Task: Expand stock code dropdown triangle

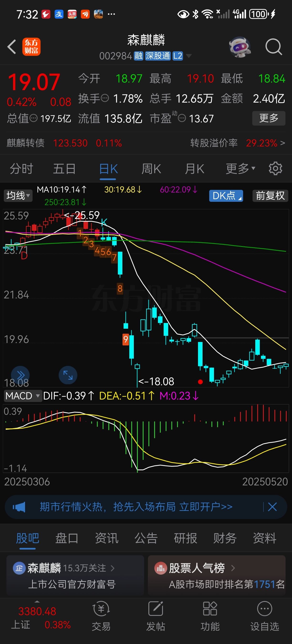Action: click(189, 56)
